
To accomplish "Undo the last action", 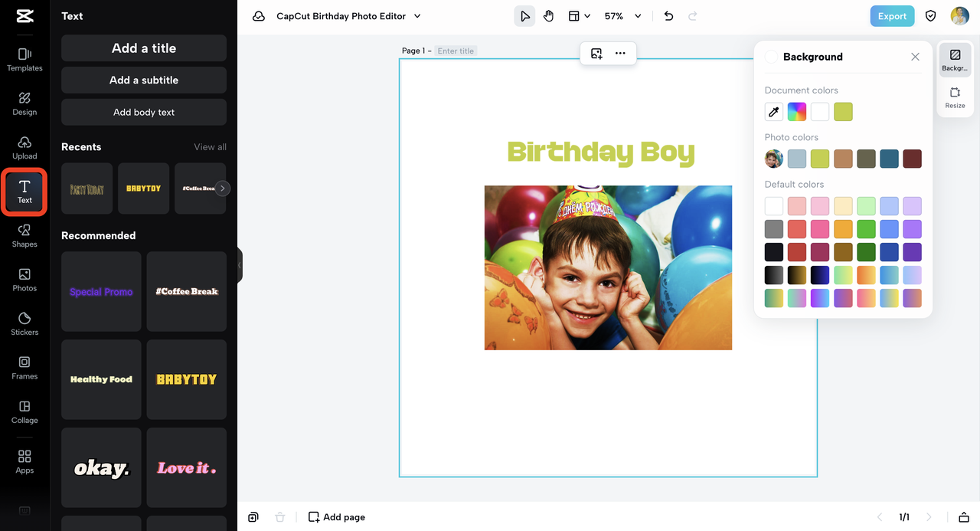I will click(x=668, y=16).
